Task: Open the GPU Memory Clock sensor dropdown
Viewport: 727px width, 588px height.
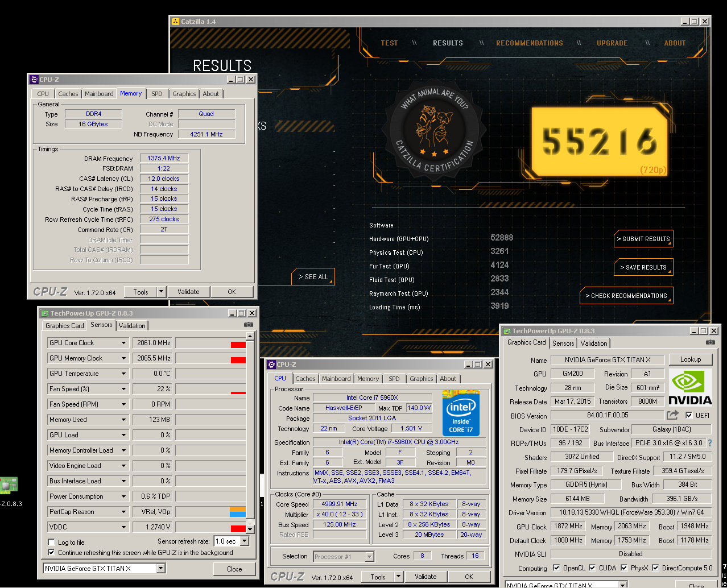Action: click(x=123, y=358)
